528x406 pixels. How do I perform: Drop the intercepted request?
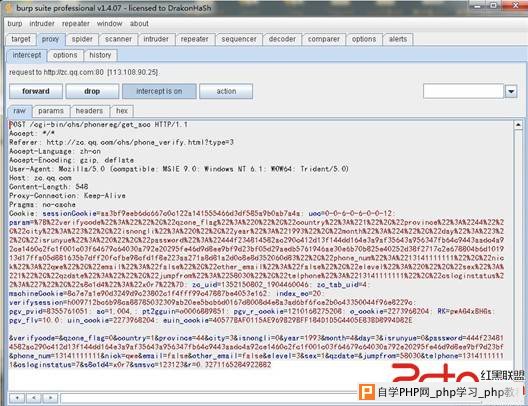pos(92,91)
